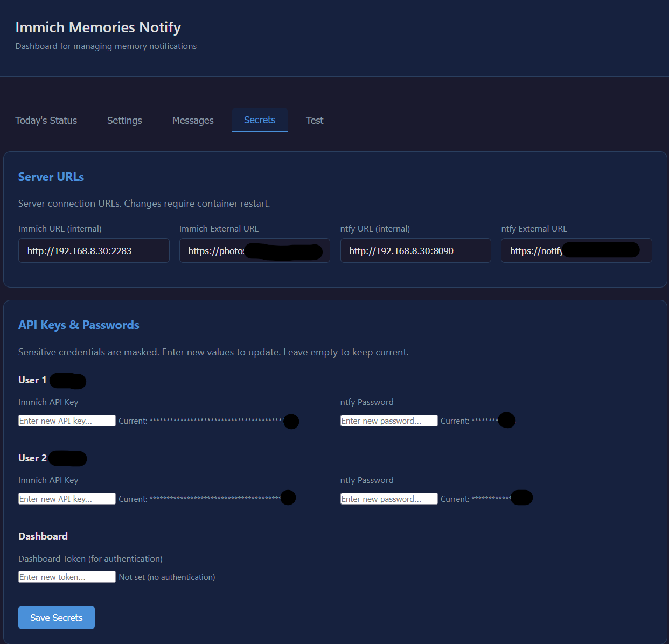The width and height of the screenshot is (669, 644).
Task: Click 'Not set (no authentication)' text
Action: (167, 577)
